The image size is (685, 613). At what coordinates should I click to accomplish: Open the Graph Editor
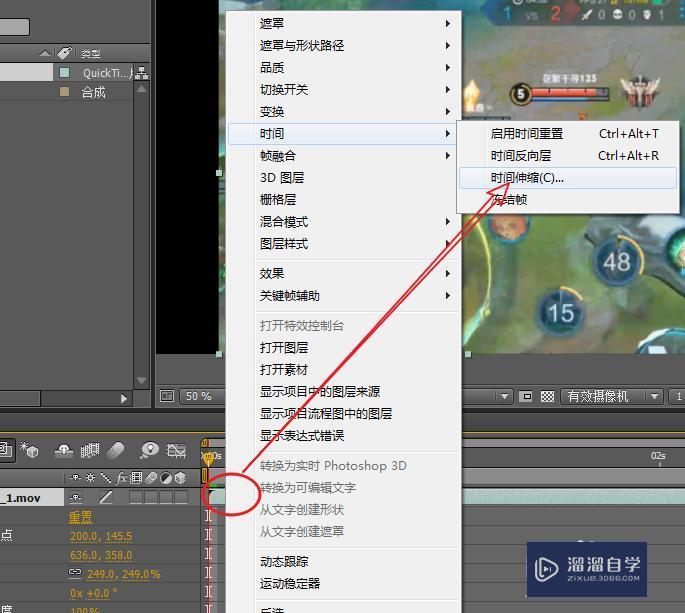[x=176, y=450]
